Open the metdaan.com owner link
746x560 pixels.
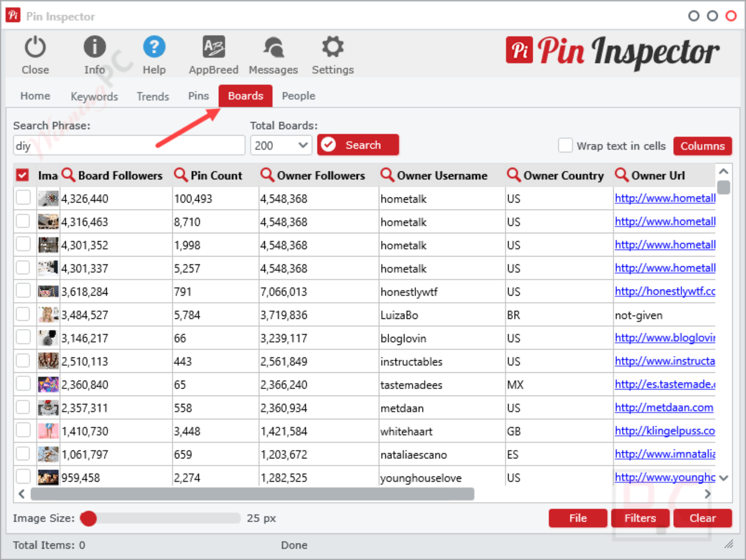click(x=664, y=407)
